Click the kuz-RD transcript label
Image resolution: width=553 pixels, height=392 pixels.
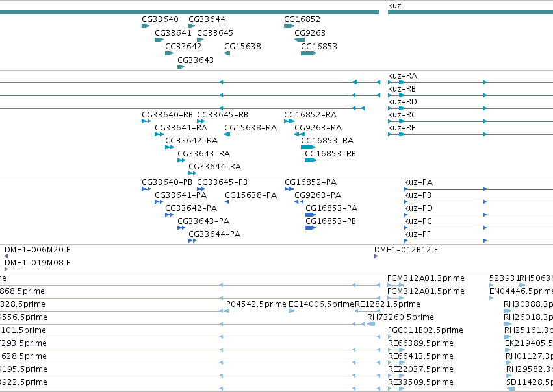pyautogui.click(x=402, y=102)
